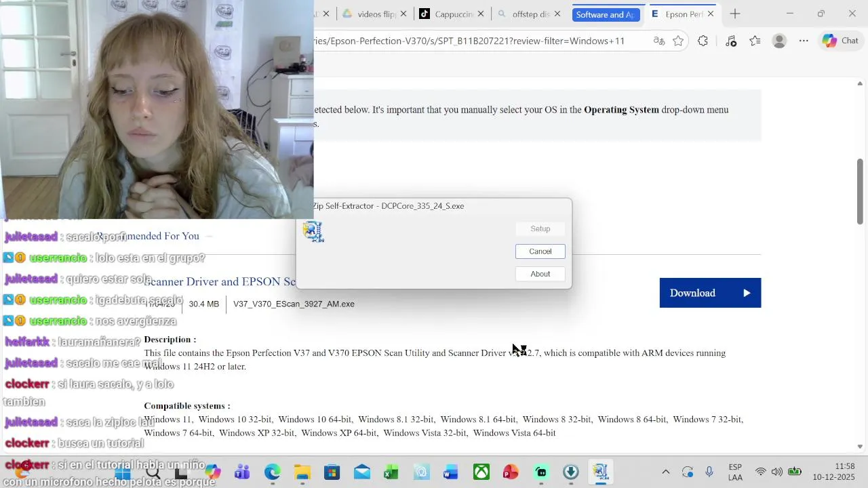Screen dimensions: 868x488
Task: Click the page vertical scrollbar thumb
Action: pyautogui.click(x=860, y=191)
